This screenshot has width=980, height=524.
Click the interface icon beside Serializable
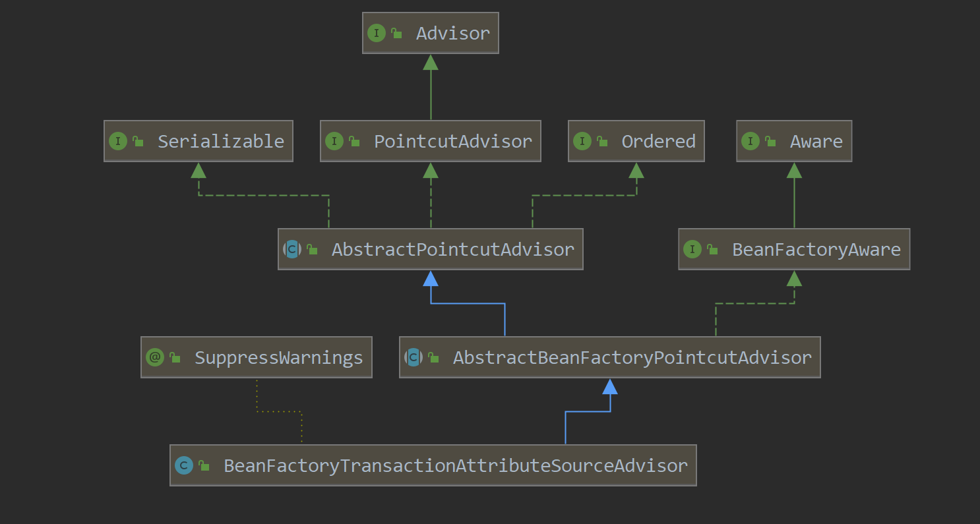(118, 141)
